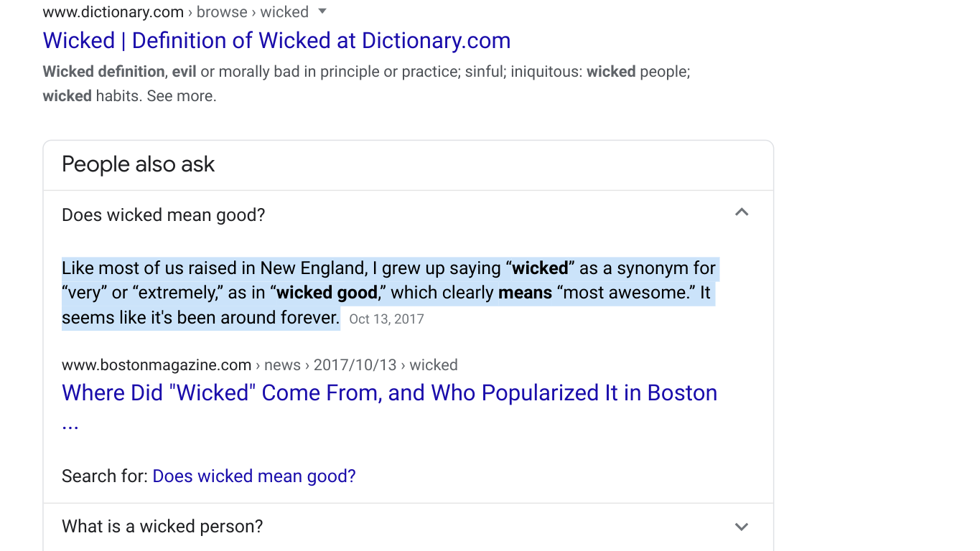This screenshot has height=551, width=980.
Task: Click the "Oct 13, 2017" date label
Action: (x=386, y=319)
